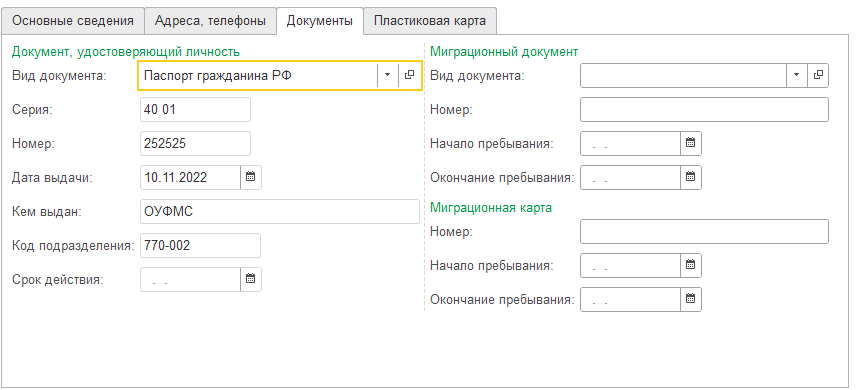This screenshot has width=858, height=390.
Task: Click the migration document Номер field
Action: (704, 109)
